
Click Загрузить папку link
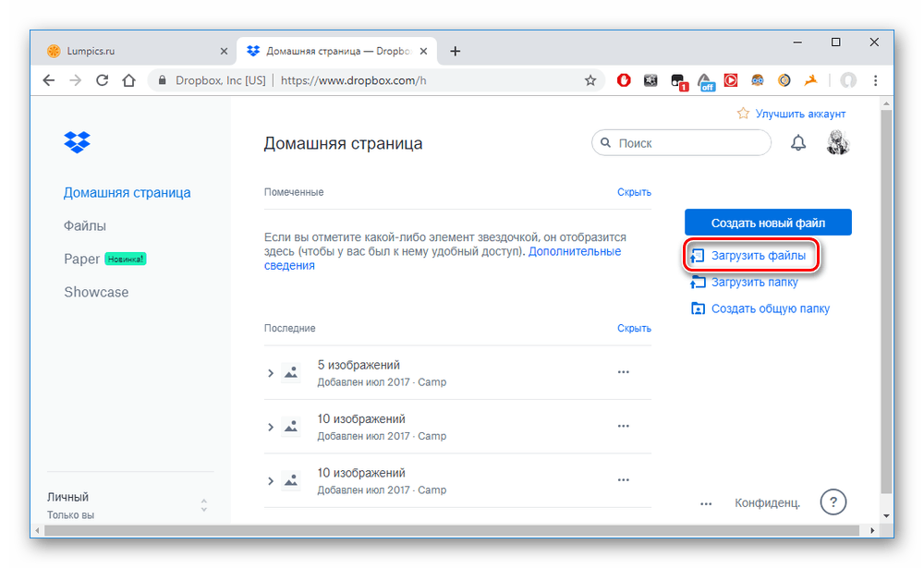(x=754, y=283)
